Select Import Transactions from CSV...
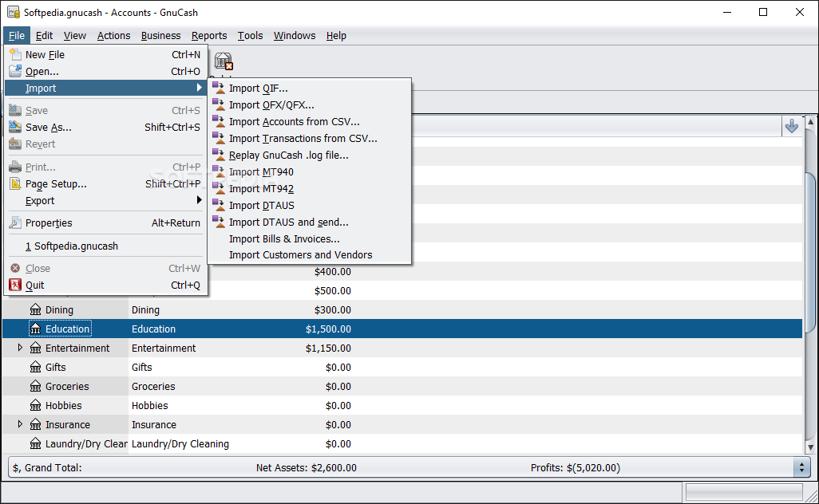 click(310, 138)
